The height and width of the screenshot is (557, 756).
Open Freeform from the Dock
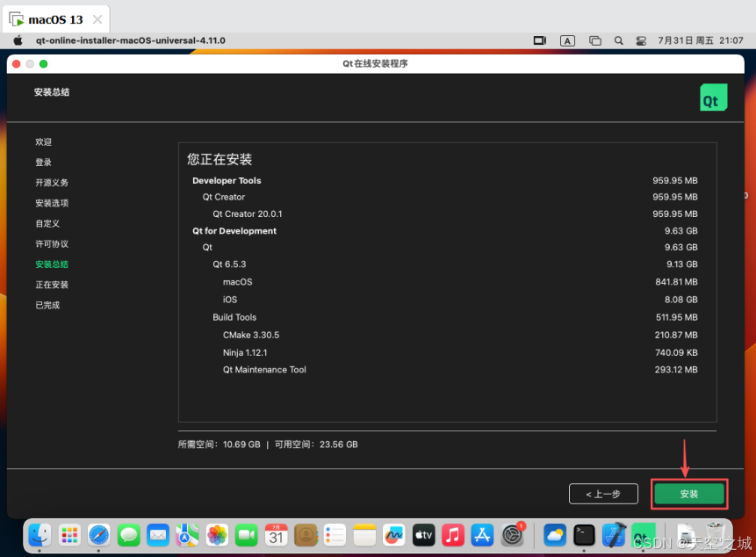click(x=394, y=535)
